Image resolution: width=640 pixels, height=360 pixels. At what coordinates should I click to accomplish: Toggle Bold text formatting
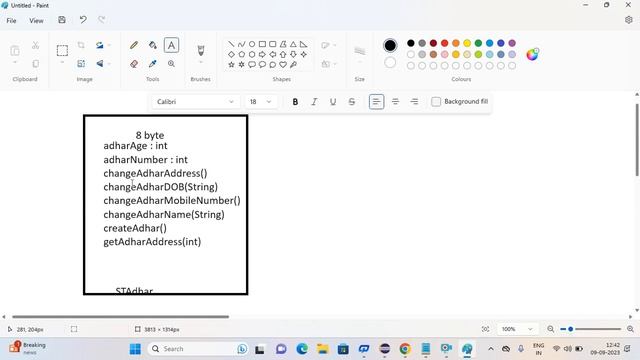[295, 102]
